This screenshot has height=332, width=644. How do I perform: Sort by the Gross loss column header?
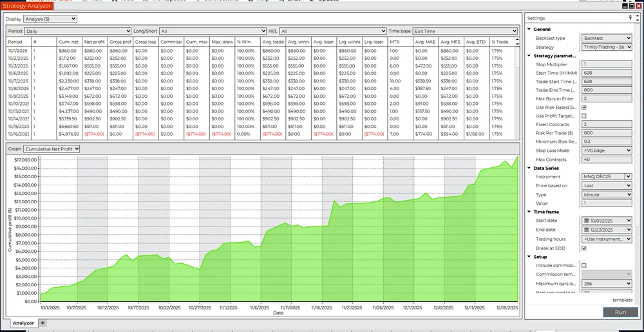coord(146,42)
